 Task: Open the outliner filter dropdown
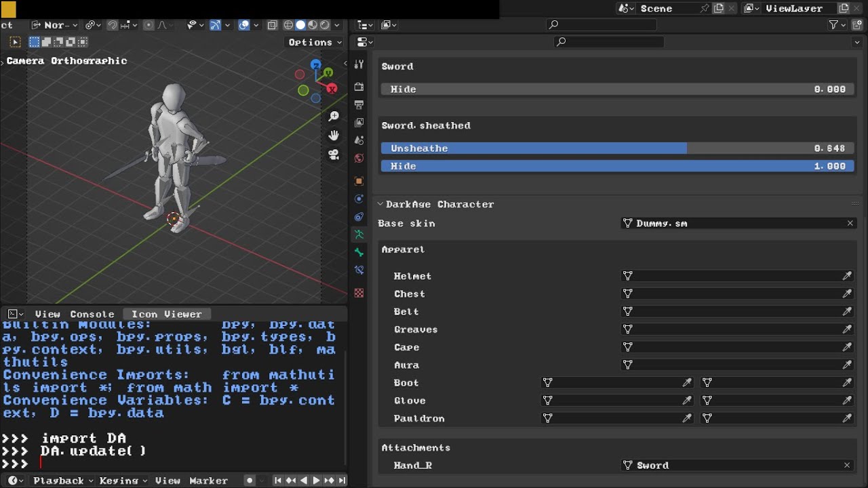pyautogui.click(x=837, y=25)
